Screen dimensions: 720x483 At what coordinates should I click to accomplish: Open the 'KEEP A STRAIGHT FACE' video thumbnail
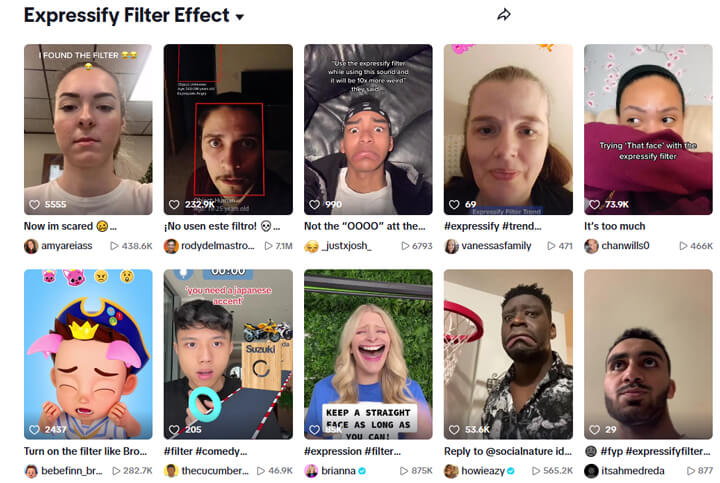tap(368, 354)
